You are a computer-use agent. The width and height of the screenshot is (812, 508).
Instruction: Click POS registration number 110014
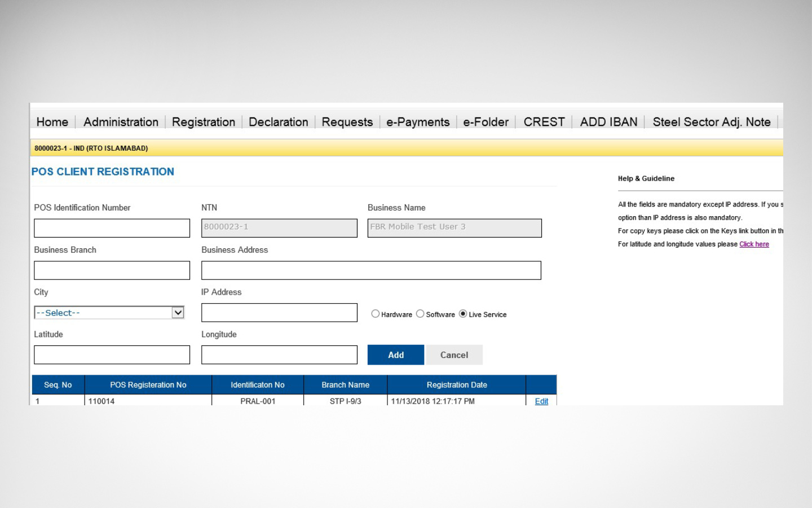pyautogui.click(x=101, y=401)
